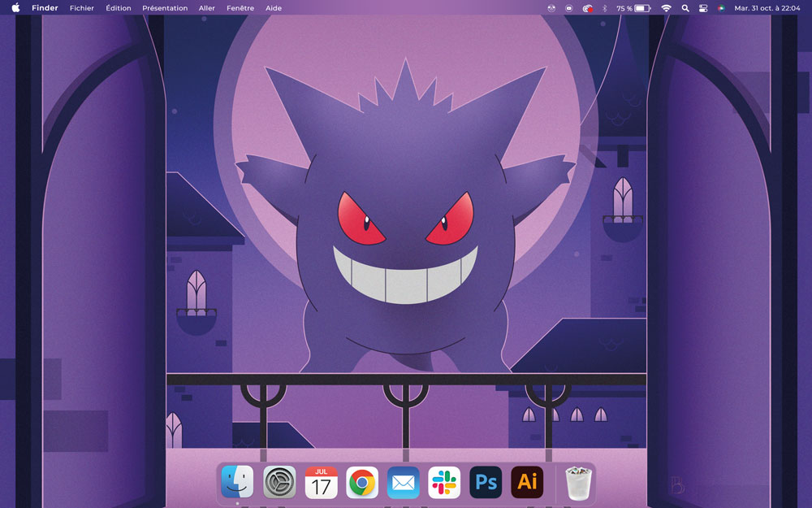812x508 pixels.
Task: Open the Édition menu
Action: (x=118, y=8)
